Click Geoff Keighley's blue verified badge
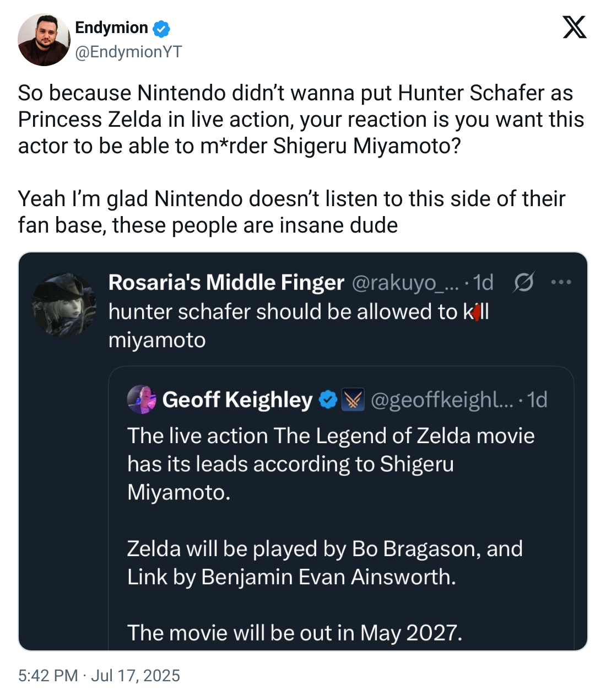 (328, 400)
